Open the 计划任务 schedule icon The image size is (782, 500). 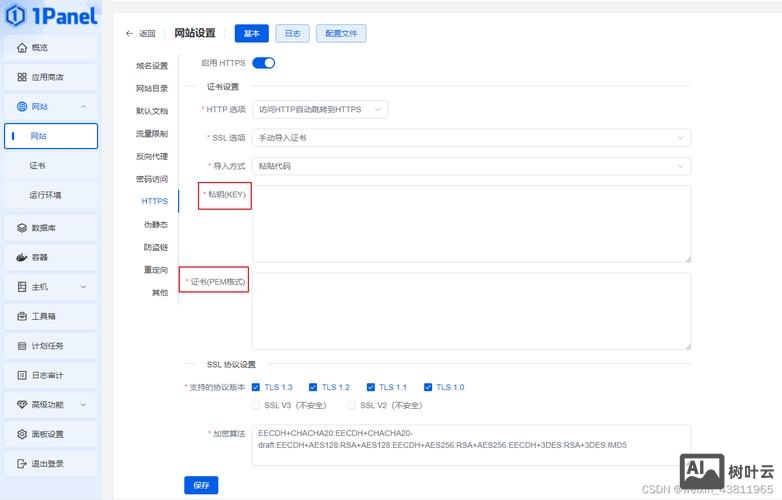pos(21,345)
